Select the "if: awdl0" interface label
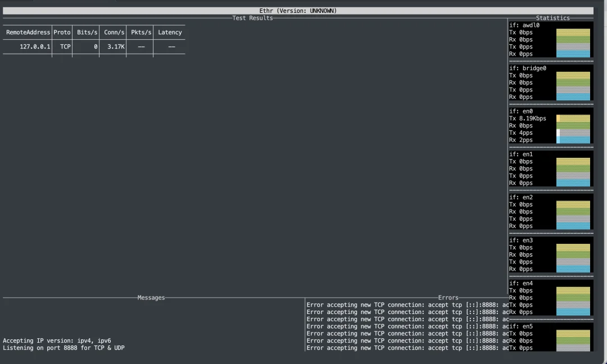This screenshot has width=607, height=364. 524,25
